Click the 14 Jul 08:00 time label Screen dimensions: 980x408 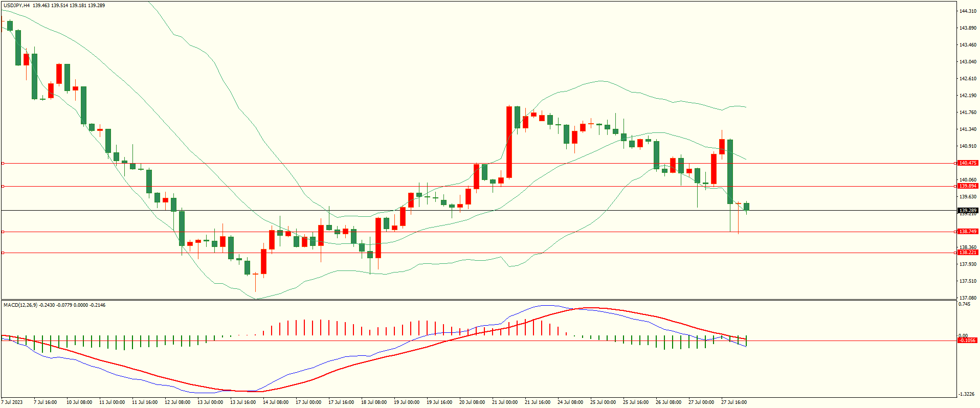(276, 402)
